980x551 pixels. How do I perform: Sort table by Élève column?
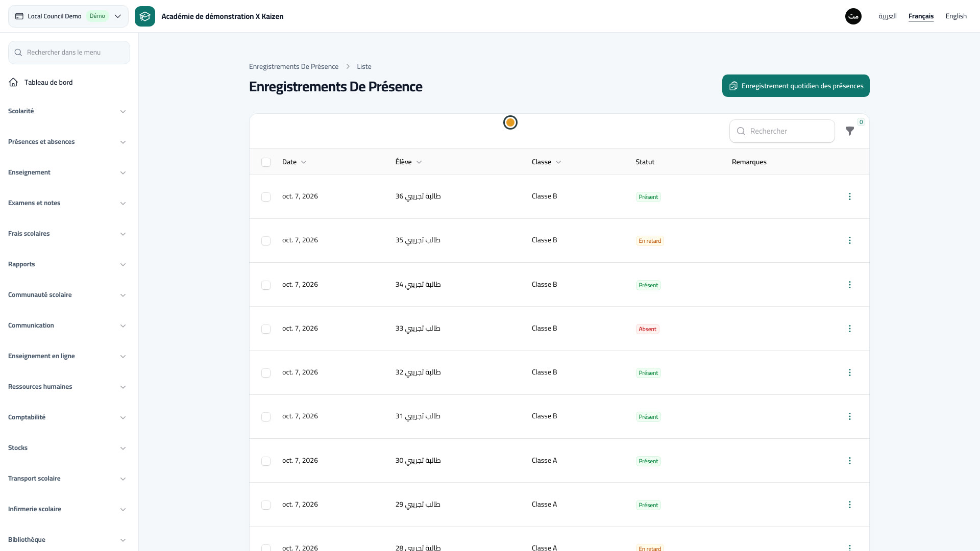(x=408, y=162)
